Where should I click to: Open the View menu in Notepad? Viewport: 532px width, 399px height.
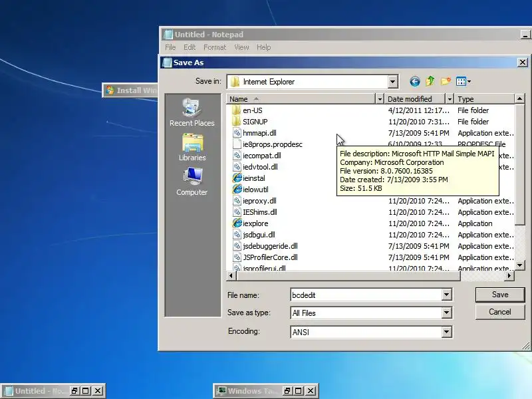pyautogui.click(x=241, y=47)
